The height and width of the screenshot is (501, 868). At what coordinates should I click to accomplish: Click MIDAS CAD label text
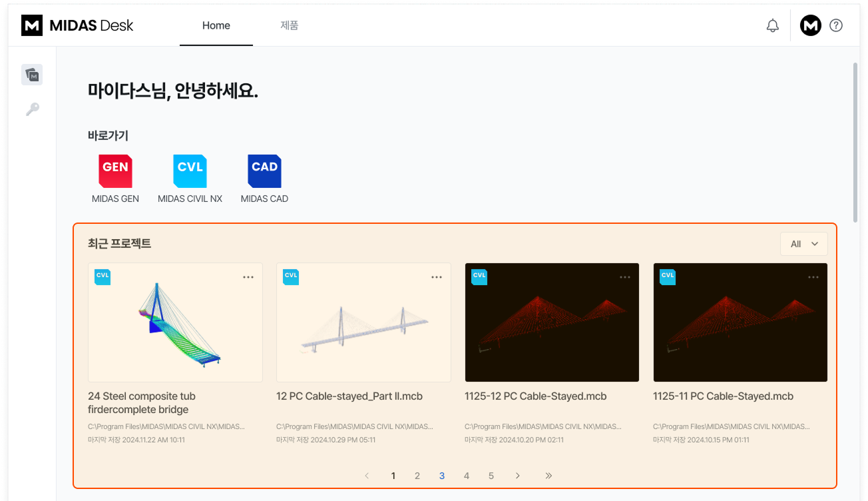264,199
